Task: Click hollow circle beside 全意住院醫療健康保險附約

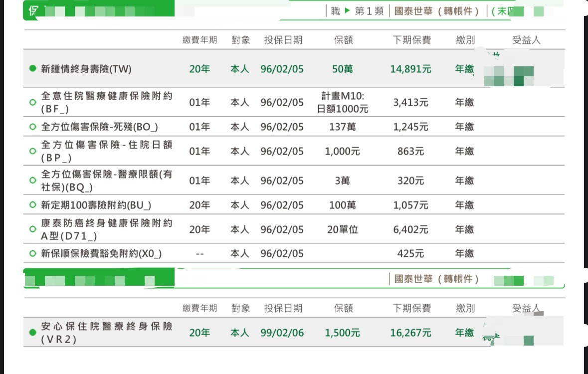Action: (x=33, y=102)
